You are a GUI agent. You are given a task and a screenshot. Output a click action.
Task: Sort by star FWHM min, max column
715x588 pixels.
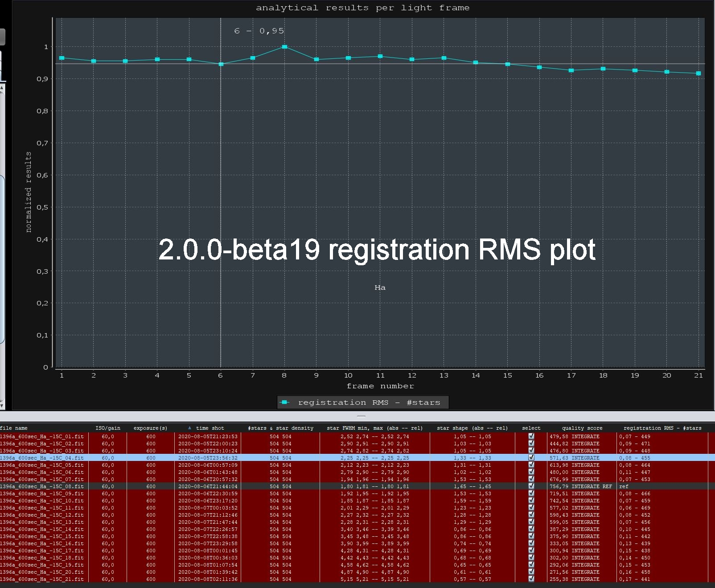click(x=374, y=428)
